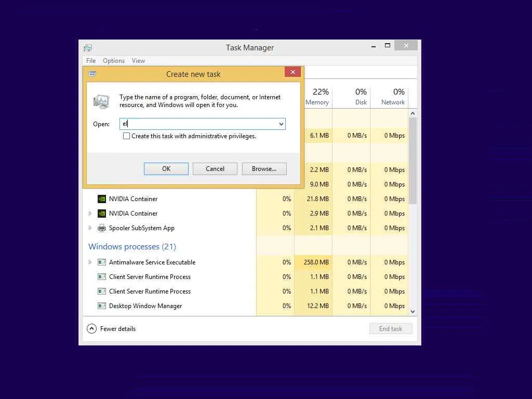The height and width of the screenshot is (399, 532).
Task: Click the Task Manager title bar icon
Action: pos(88,47)
